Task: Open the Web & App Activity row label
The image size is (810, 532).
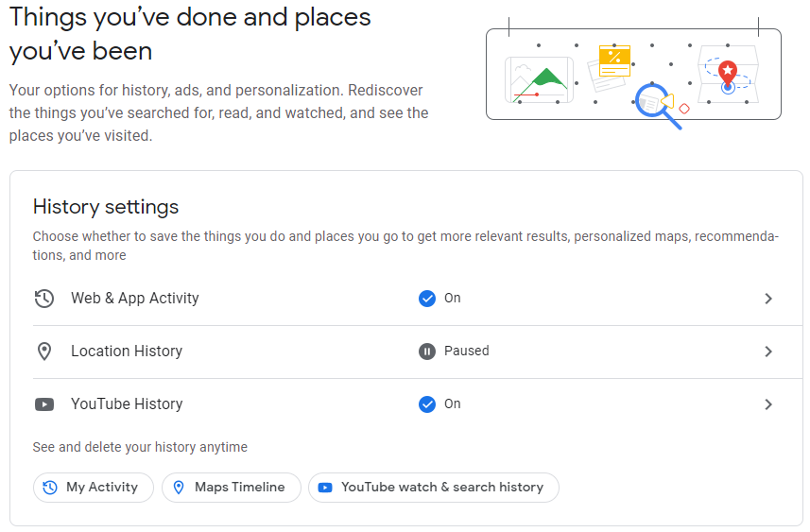Action: click(x=135, y=299)
